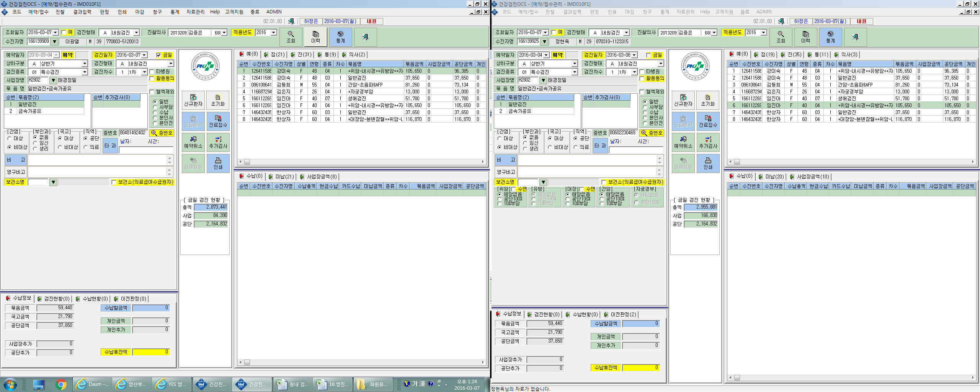Click 진료접수 reception icon in 이광열's window
This screenshot has height=392, width=980.
218,121
